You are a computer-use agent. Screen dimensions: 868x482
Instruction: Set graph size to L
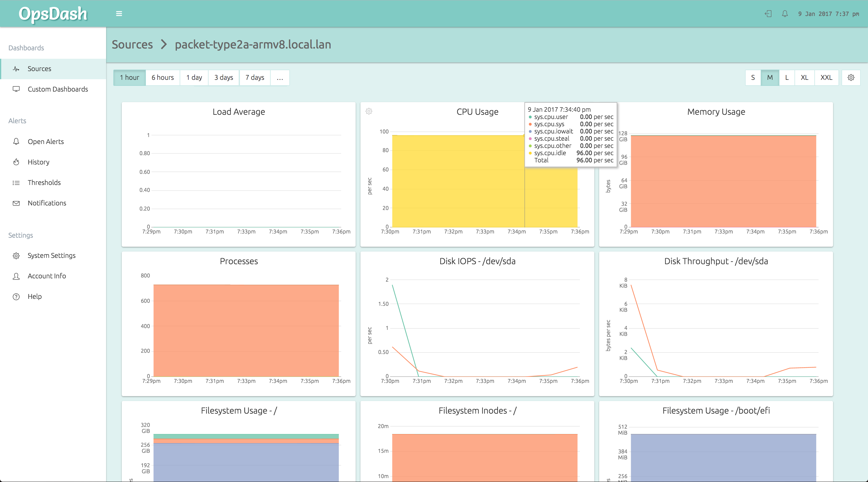(787, 77)
